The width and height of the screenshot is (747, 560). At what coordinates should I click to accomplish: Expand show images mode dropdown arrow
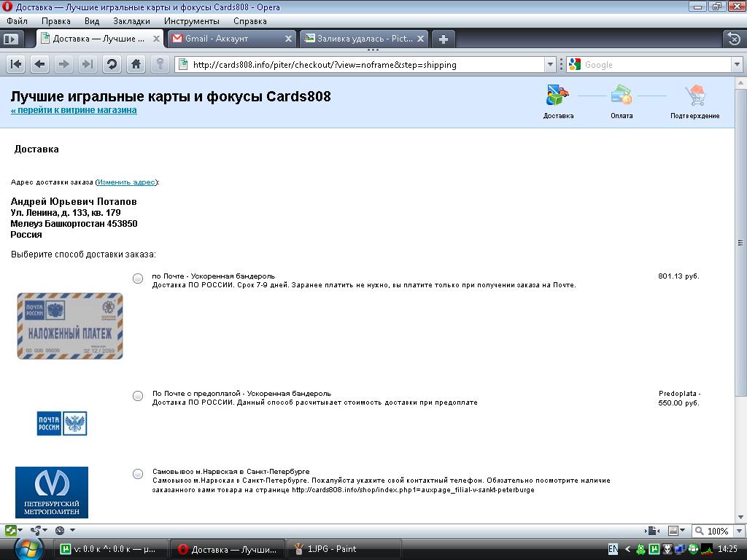point(683,531)
